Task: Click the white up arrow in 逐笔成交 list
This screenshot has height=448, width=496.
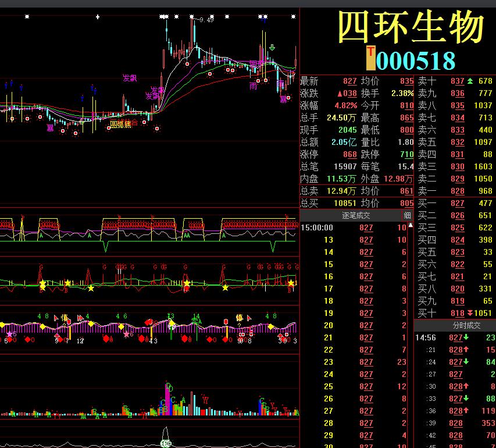Action: [x=411, y=225]
